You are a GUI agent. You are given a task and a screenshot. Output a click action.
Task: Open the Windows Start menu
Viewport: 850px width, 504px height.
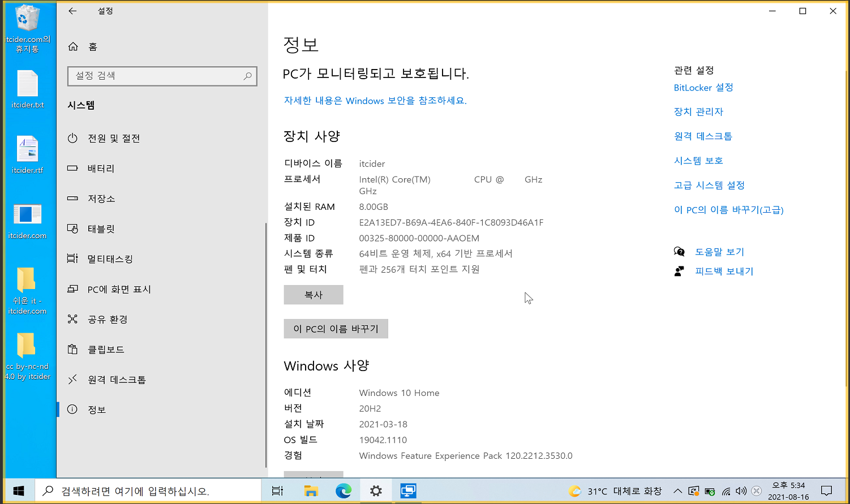(19, 491)
